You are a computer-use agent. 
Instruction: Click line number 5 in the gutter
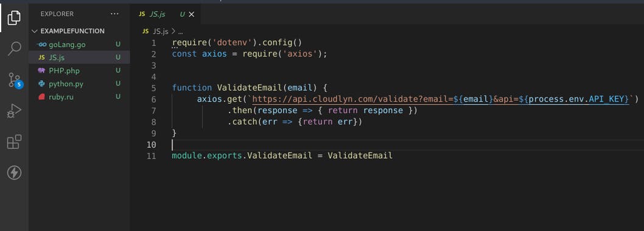(x=153, y=88)
